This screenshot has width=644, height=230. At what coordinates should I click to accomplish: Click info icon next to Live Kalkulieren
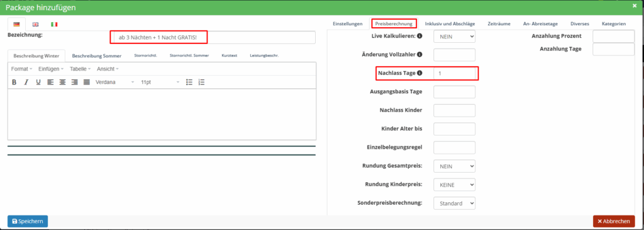419,36
